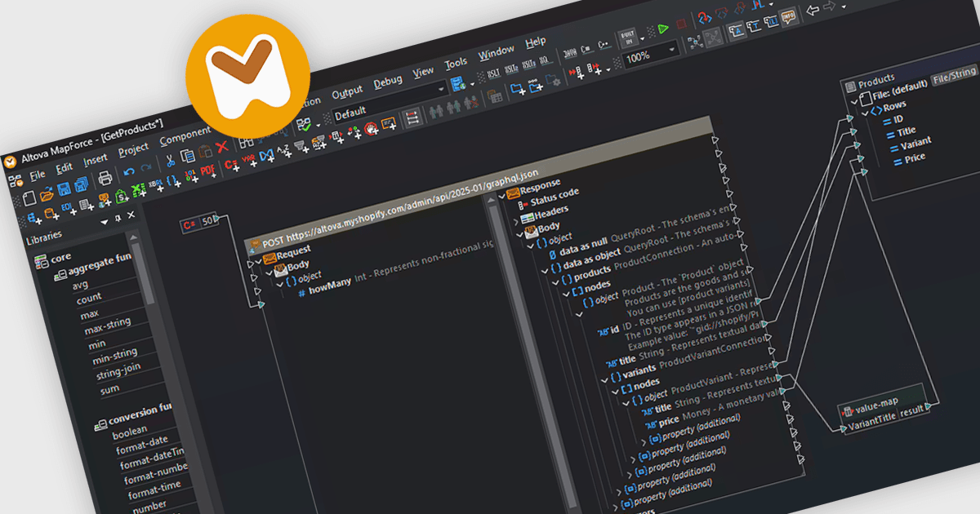
Task: Insert an Excel component
Action: [139, 191]
